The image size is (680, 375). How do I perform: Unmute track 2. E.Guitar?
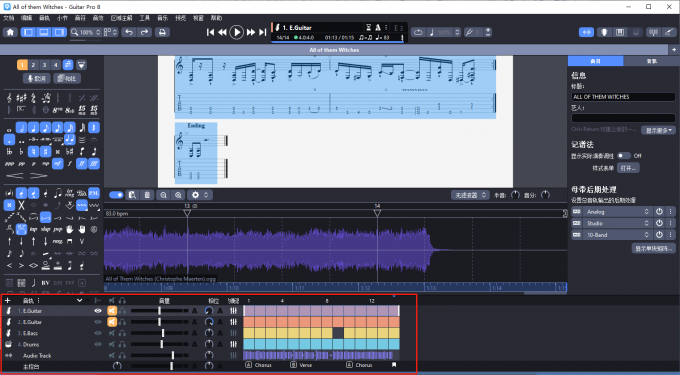click(x=112, y=322)
